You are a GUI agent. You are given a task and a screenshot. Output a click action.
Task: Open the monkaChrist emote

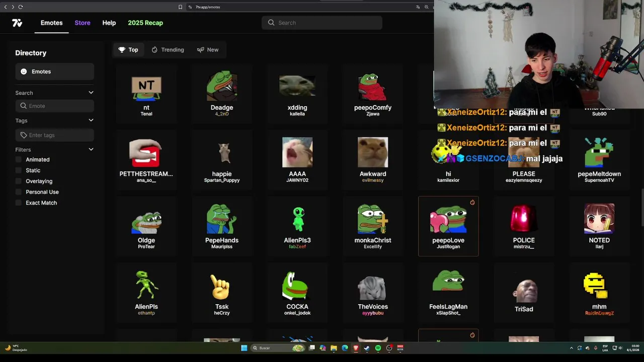(373, 226)
